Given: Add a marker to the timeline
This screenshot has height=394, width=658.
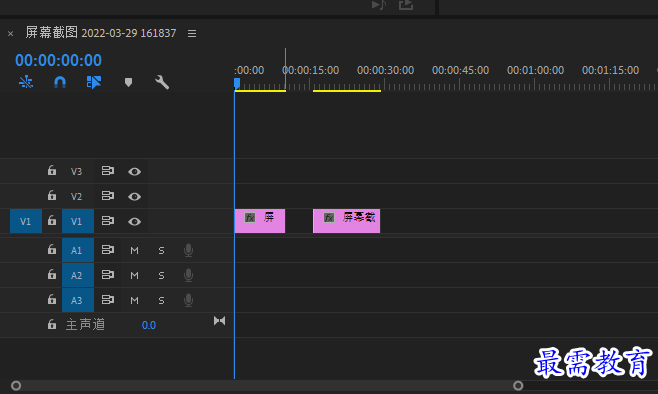Looking at the screenshot, I should pos(128,82).
